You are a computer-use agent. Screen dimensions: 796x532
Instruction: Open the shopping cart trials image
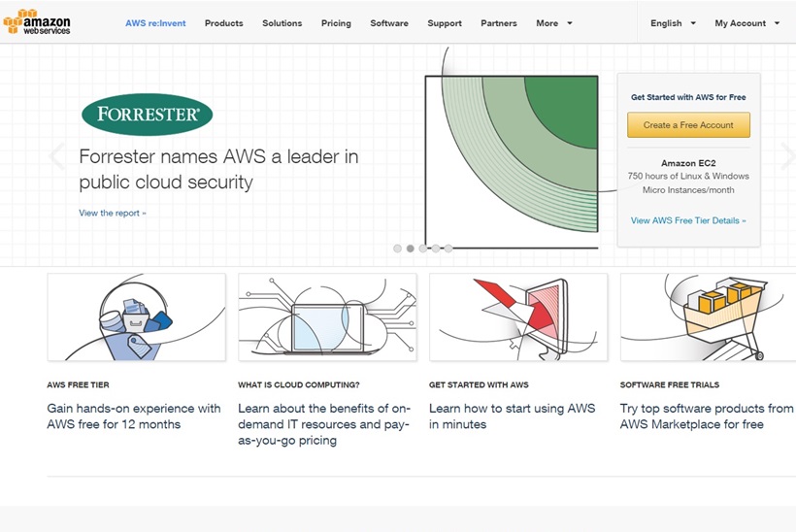[709, 317]
